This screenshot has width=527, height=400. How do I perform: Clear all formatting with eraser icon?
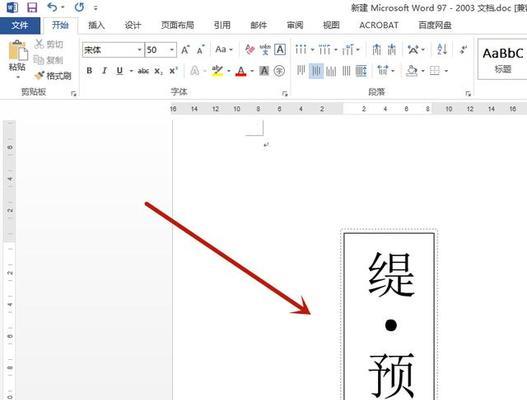(x=249, y=50)
